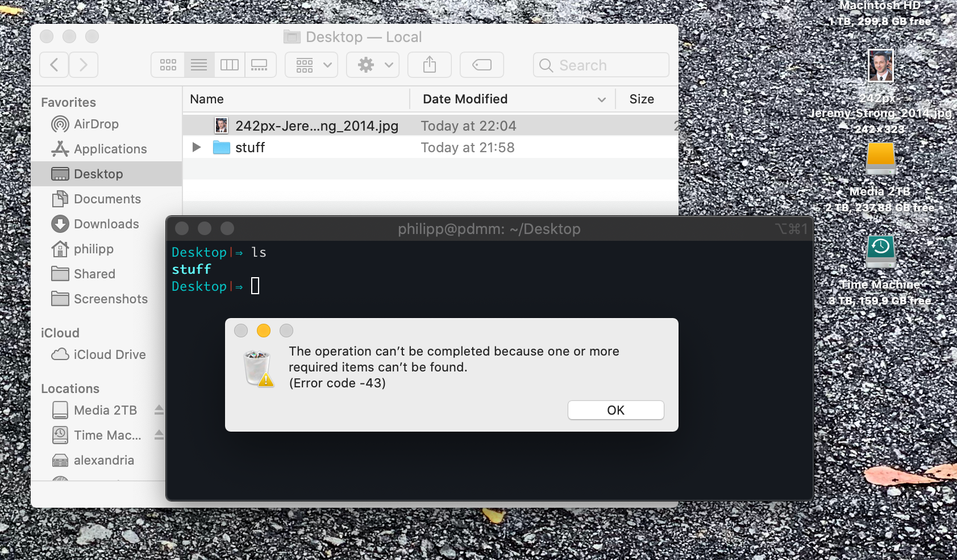Click OK in the error dialog
The width and height of the screenshot is (957, 560).
pyautogui.click(x=615, y=410)
